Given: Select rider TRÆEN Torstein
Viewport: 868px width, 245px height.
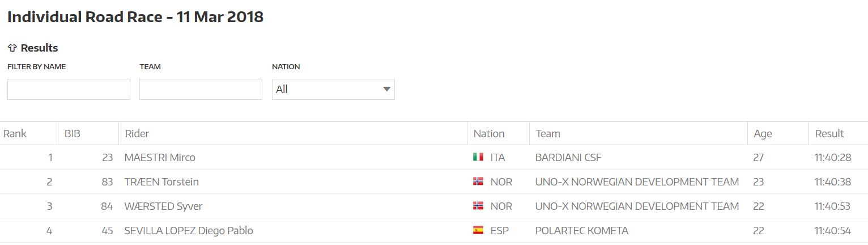Looking at the screenshot, I should click(x=161, y=182).
